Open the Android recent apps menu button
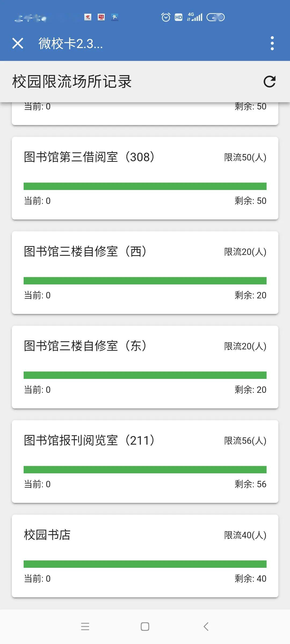290x644 pixels. [85, 626]
